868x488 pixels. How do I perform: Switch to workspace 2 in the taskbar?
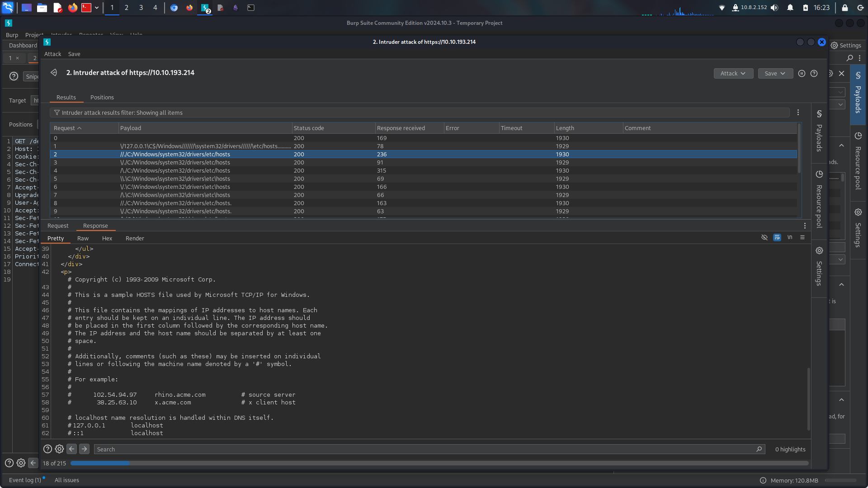(127, 8)
